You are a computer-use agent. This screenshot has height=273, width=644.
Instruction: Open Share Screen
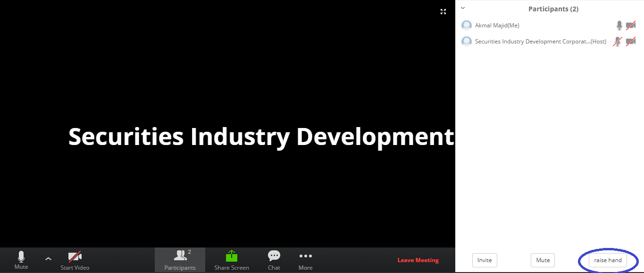(232, 260)
